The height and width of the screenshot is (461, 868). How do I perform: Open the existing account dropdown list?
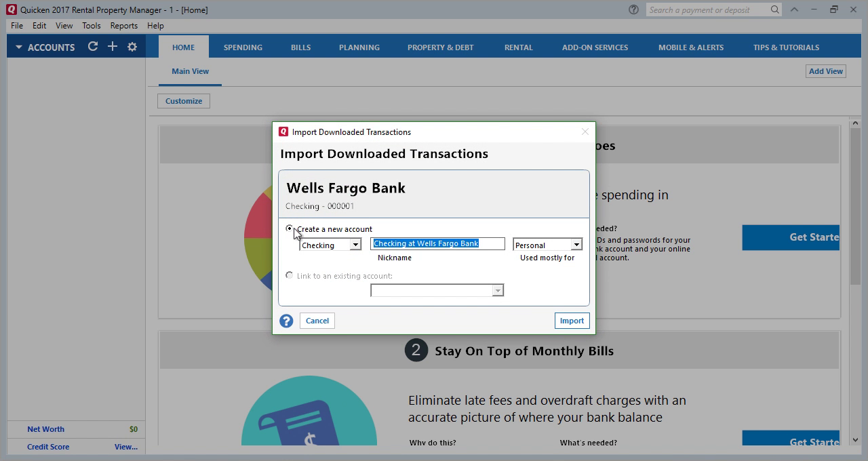click(x=498, y=290)
